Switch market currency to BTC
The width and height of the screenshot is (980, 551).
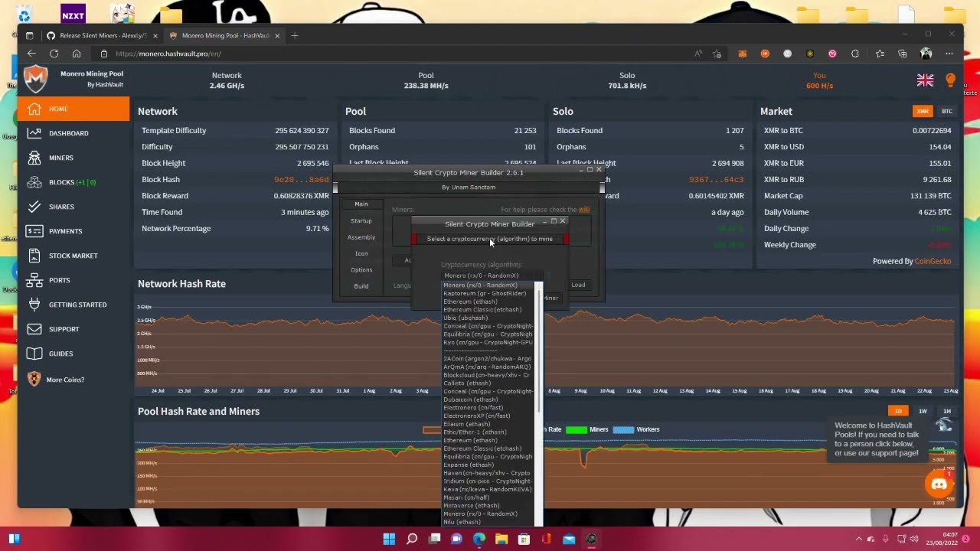[947, 111]
